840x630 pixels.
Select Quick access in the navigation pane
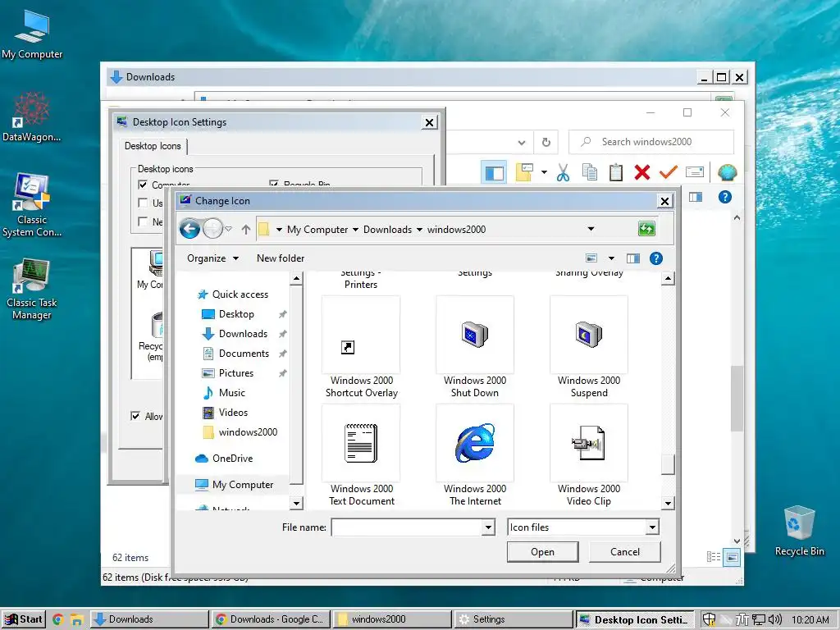[240, 294]
